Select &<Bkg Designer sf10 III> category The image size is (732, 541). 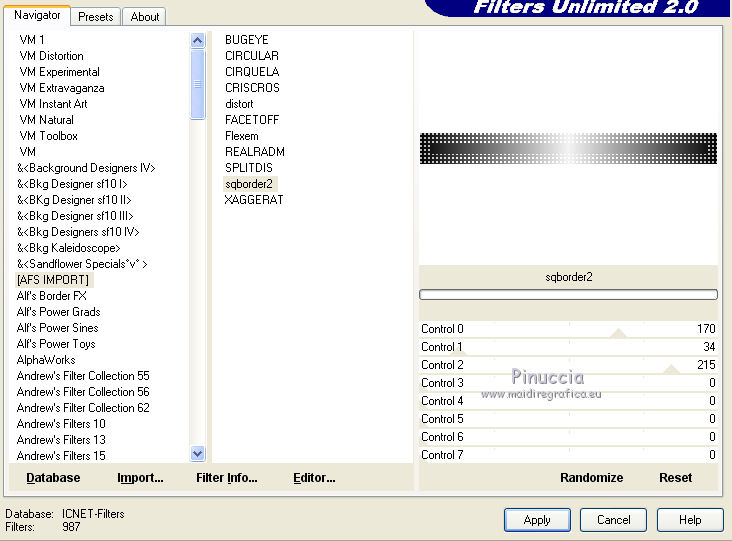tap(75, 216)
